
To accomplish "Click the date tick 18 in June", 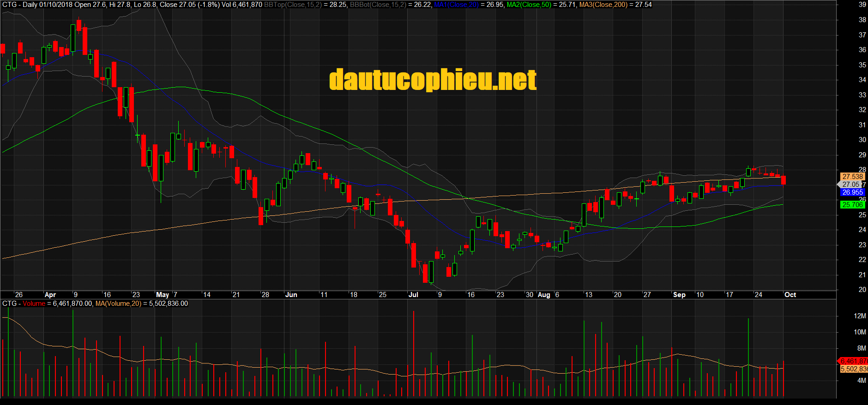I will (x=353, y=295).
